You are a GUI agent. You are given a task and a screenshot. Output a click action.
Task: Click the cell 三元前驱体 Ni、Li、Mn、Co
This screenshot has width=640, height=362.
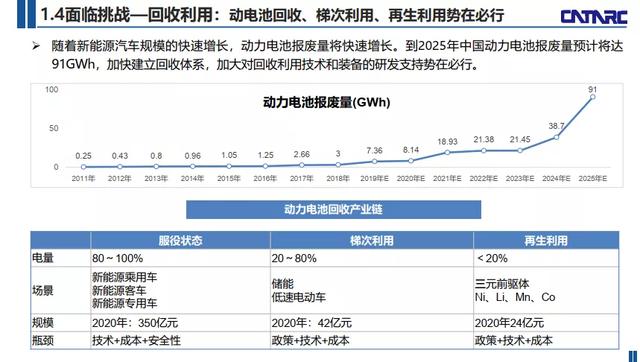515,291
